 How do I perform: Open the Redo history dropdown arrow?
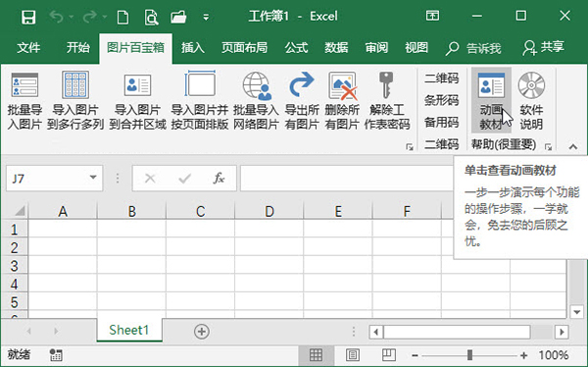[x=105, y=17]
